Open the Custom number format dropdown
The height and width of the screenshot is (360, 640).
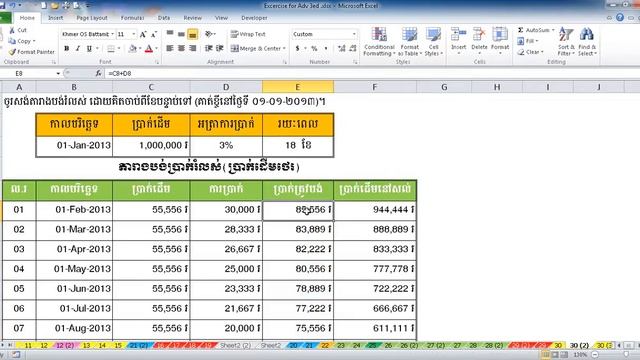coord(354,34)
